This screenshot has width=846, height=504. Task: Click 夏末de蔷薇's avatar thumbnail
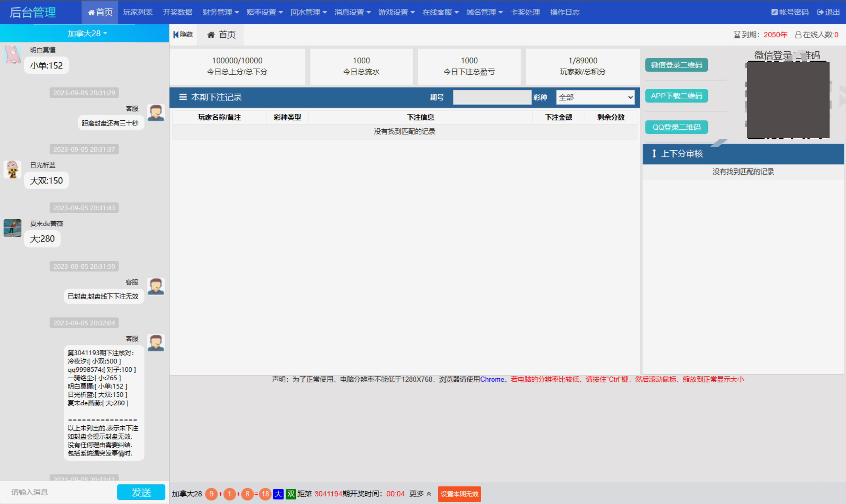pyautogui.click(x=13, y=228)
